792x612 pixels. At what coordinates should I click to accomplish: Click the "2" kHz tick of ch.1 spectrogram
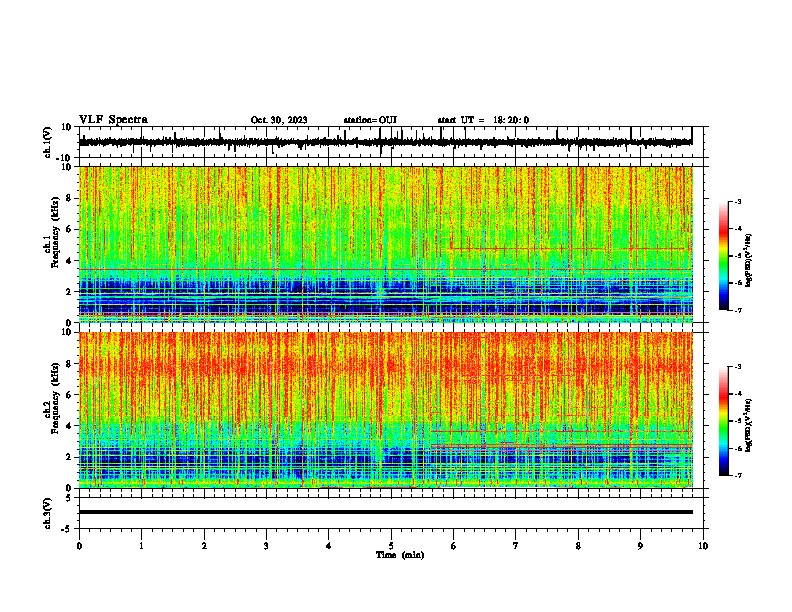(x=70, y=291)
